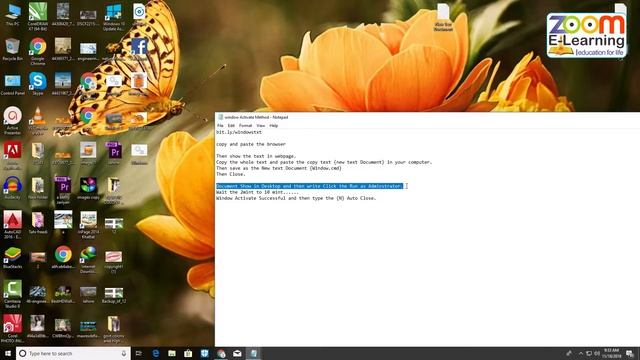Open the Google Chrome desktop shortcut
The width and height of the screenshot is (640, 360).
coord(38,51)
